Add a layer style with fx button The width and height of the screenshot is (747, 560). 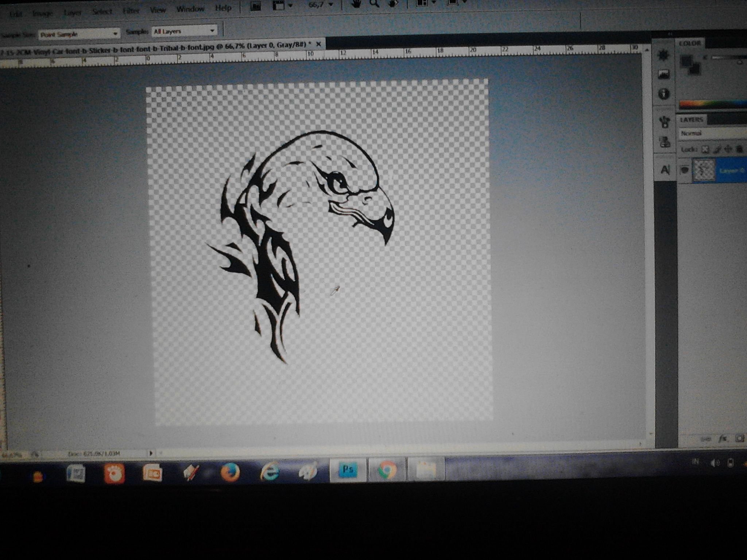[x=722, y=439]
